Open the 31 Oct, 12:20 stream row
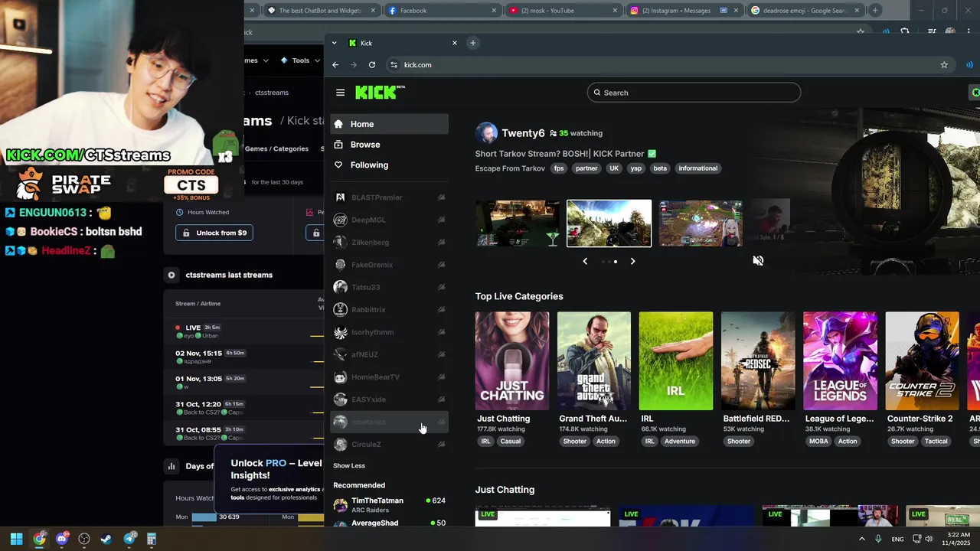This screenshot has height=551, width=980. click(245, 408)
